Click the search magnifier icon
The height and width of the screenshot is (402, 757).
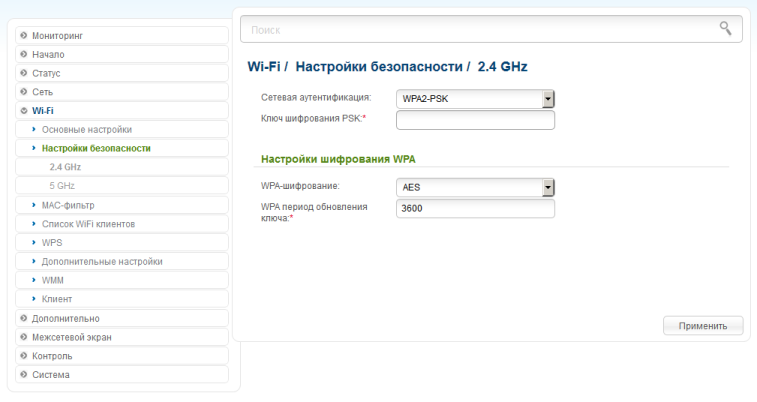pyautogui.click(x=725, y=28)
